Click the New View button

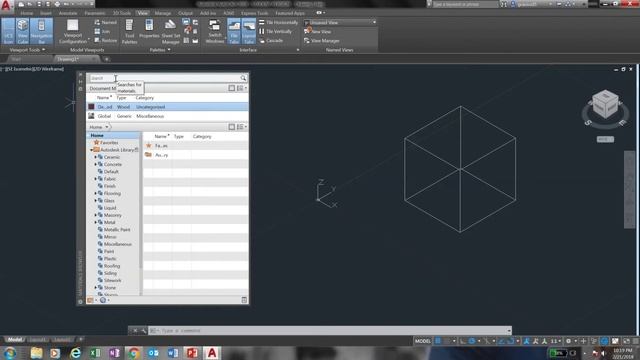pyautogui.click(x=318, y=31)
